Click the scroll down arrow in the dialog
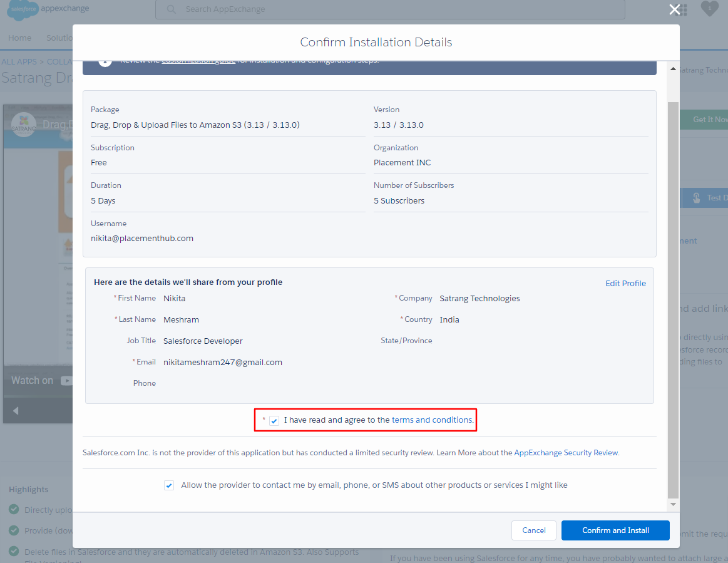This screenshot has width=728, height=563. click(673, 504)
